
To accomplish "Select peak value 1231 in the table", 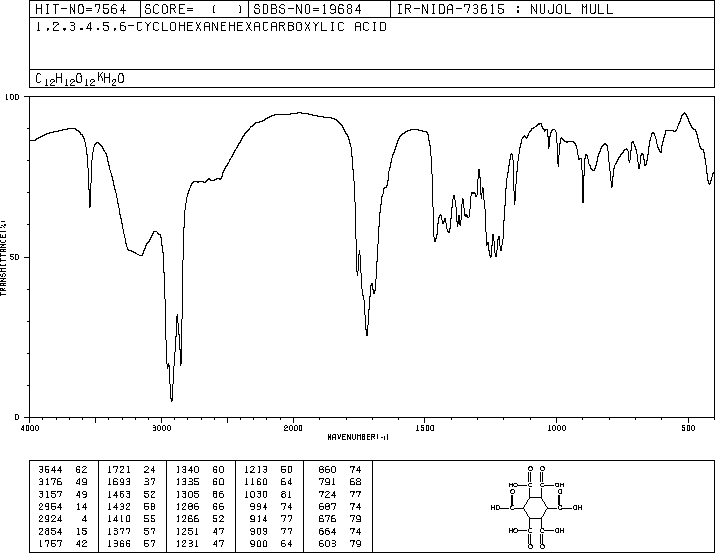I will tap(187, 543).
